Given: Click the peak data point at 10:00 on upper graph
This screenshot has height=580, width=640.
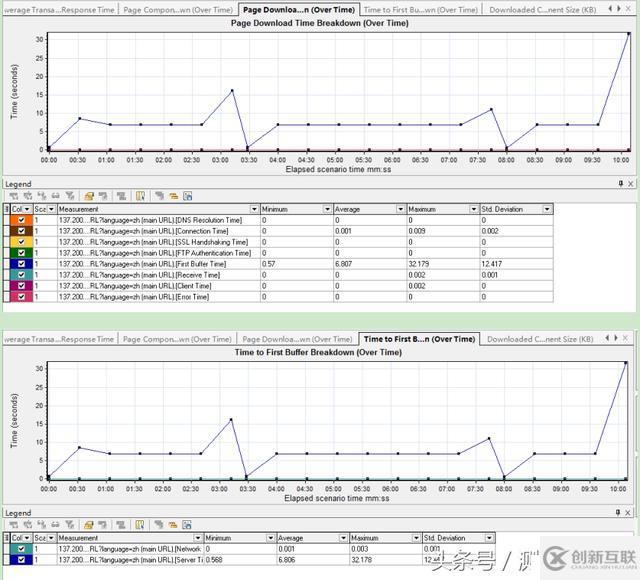Looking at the screenshot, I should click(629, 33).
